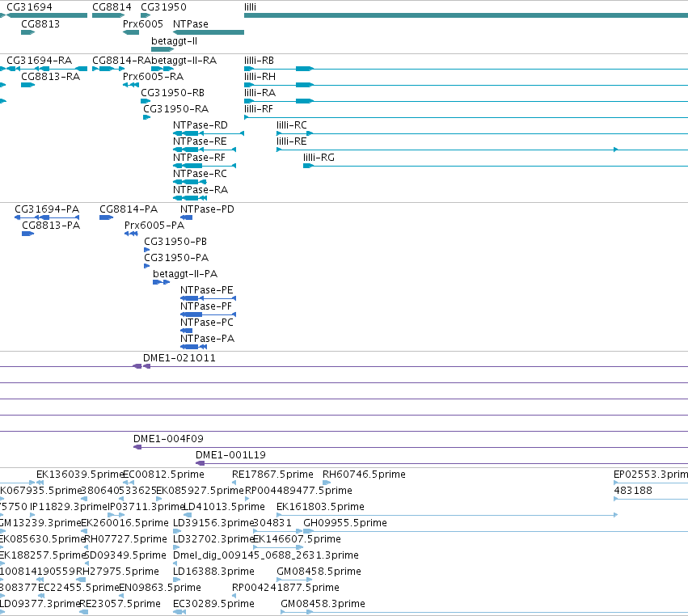Open the Prx6005-PA protein label
This screenshot has width=688, height=616.
[x=154, y=226]
